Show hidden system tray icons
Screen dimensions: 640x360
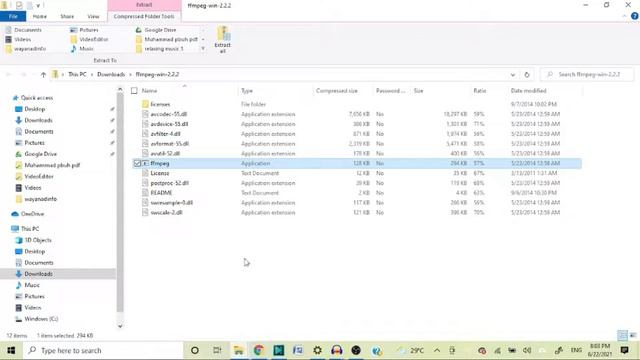tap(437, 350)
